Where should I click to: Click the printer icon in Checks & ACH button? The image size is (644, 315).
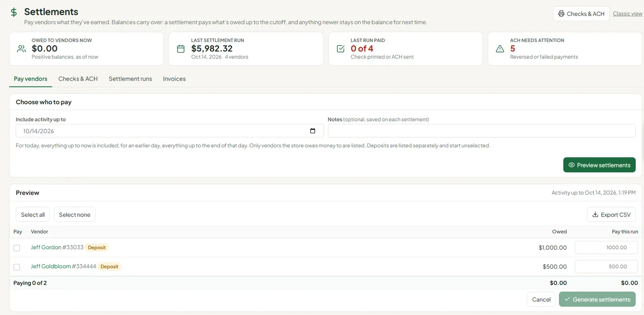coord(561,14)
